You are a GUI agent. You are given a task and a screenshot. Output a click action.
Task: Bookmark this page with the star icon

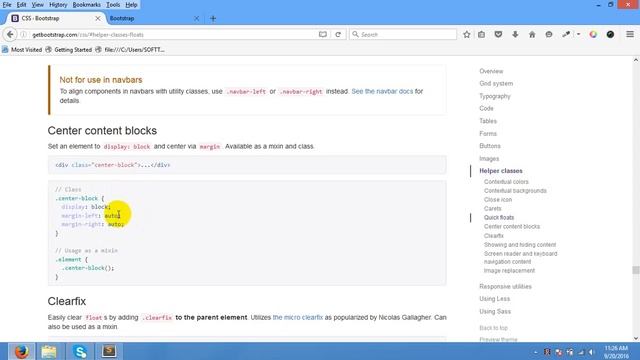(x=467, y=35)
